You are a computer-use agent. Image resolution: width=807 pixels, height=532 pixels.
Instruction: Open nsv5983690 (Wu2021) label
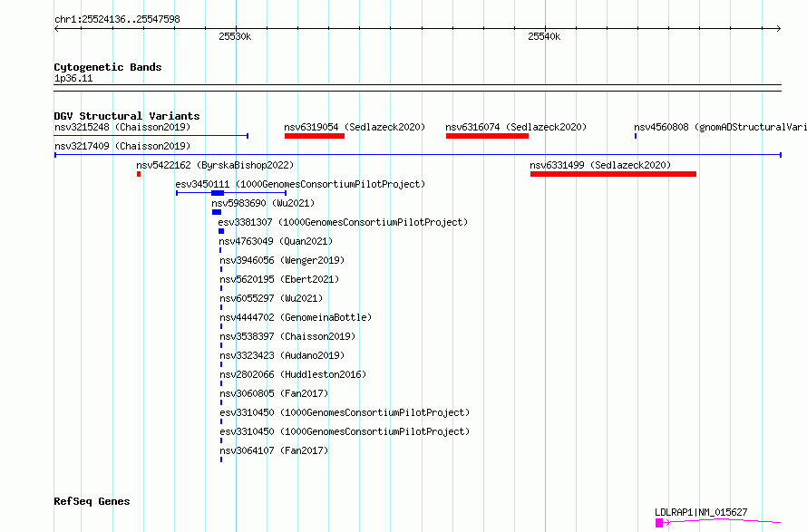(263, 203)
